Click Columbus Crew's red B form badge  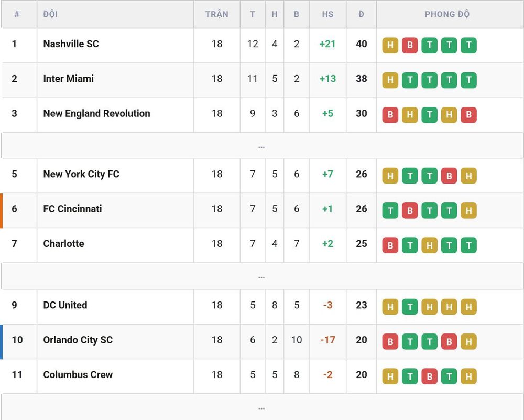click(430, 376)
